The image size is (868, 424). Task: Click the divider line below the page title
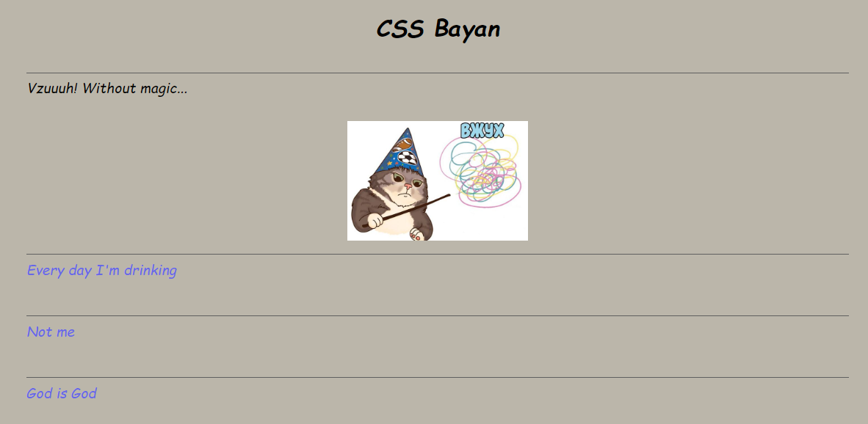438,73
